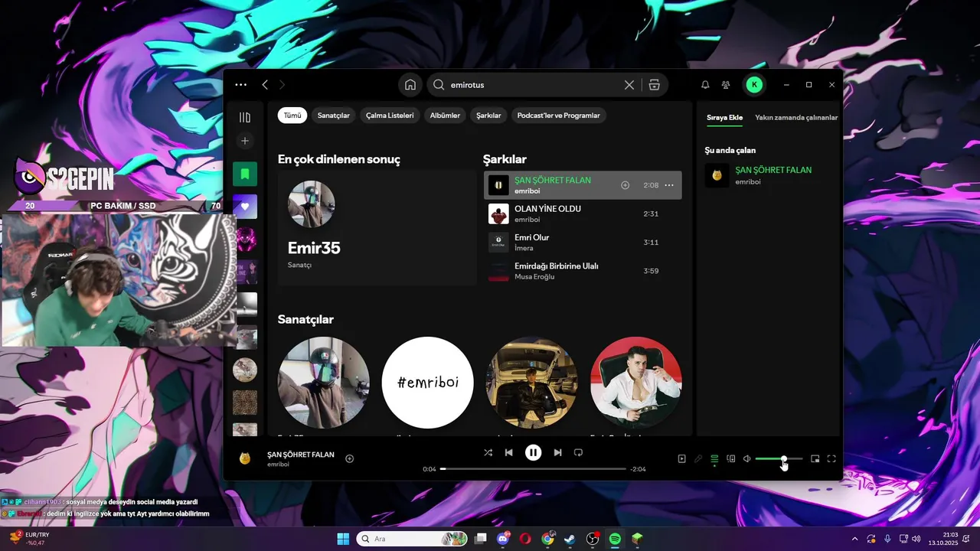Open OBS Studio from the taskbar
980x551 pixels.
coord(592,539)
